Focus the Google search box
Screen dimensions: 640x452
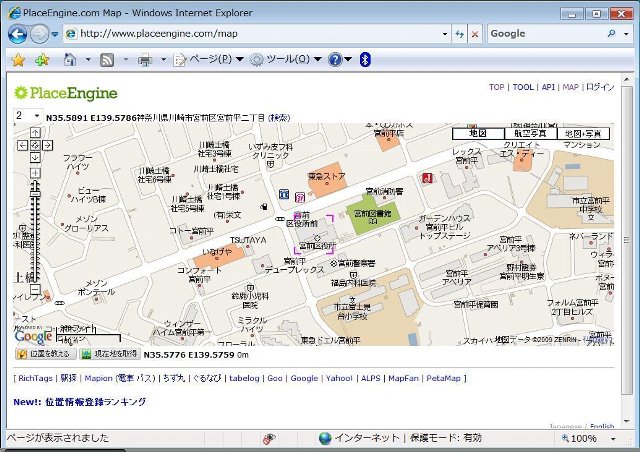[x=547, y=34]
